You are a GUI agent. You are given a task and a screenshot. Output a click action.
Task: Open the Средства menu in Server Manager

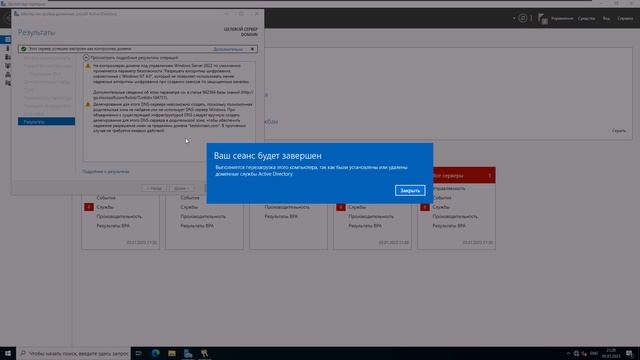pyautogui.click(x=586, y=18)
